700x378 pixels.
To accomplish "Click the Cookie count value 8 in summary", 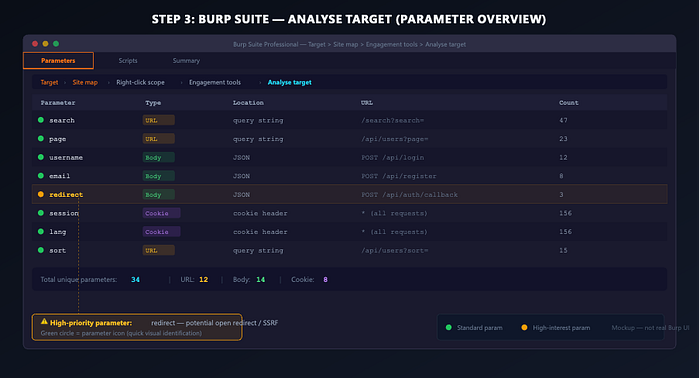I will 325,279.
